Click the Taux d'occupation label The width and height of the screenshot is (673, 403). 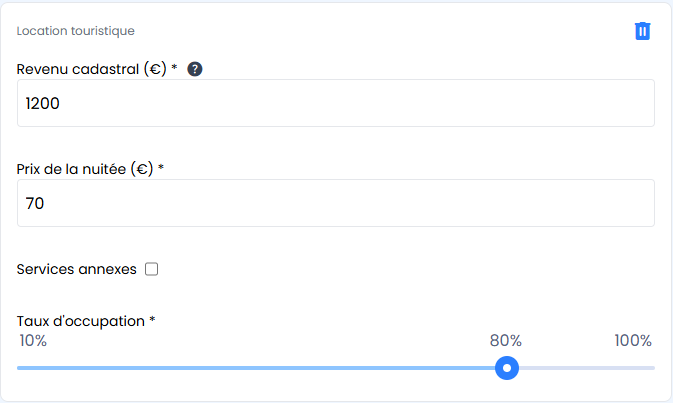[x=81, y=321]
